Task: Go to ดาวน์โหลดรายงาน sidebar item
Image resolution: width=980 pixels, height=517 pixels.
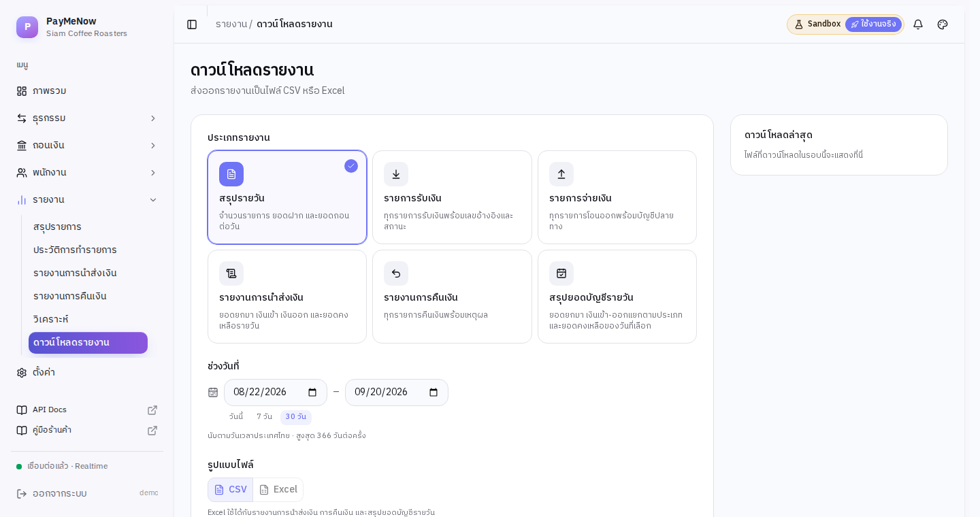Action: 88,343
